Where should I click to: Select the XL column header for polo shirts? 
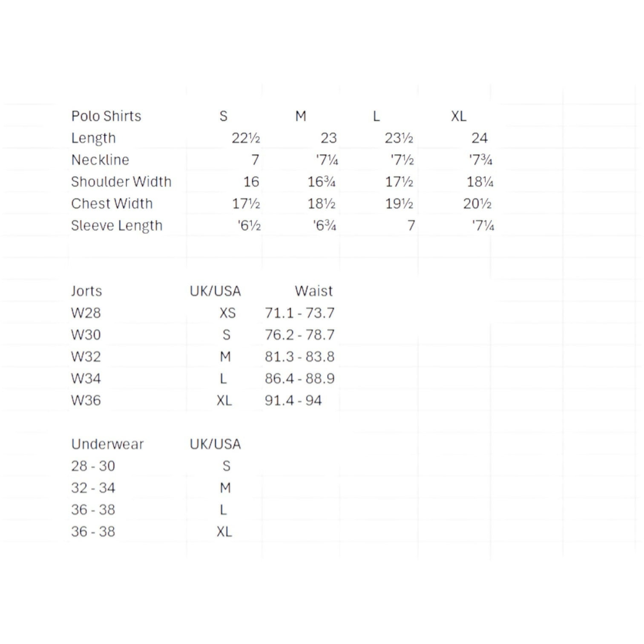coord(459,116)
